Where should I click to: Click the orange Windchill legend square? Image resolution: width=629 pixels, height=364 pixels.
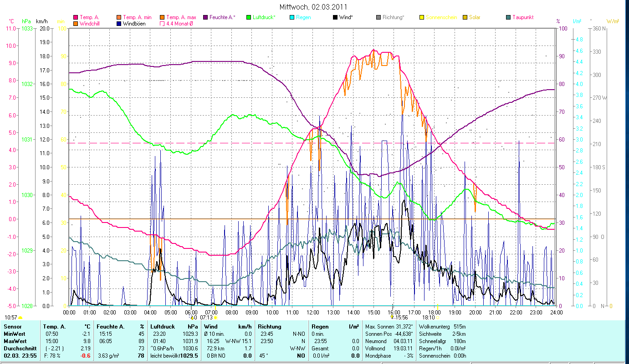[76, 24]
